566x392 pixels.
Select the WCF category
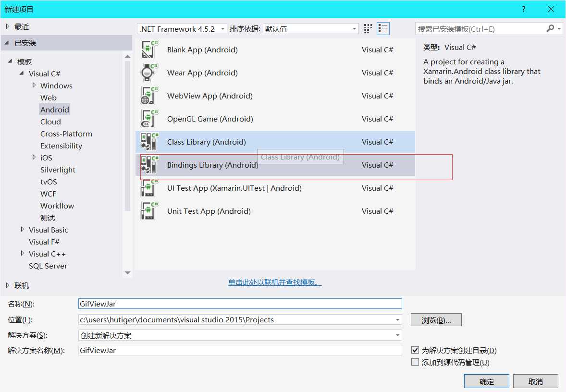tap(48, 194)
